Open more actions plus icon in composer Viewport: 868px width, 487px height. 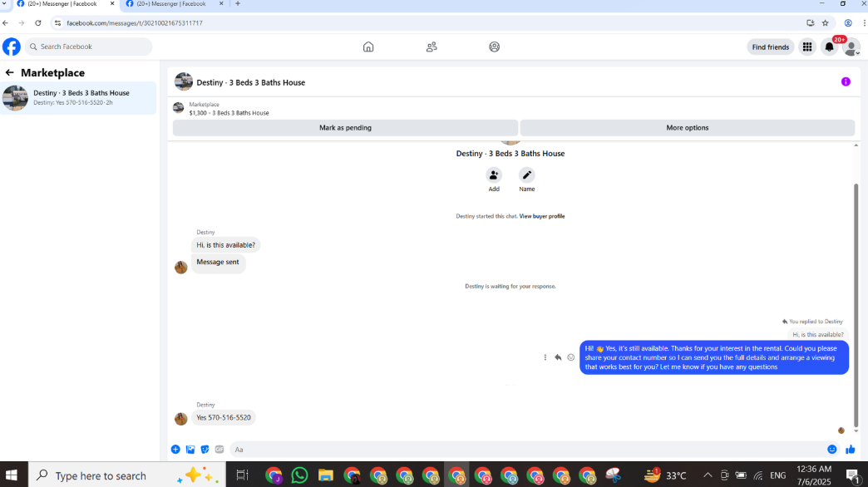coord(175,450)
